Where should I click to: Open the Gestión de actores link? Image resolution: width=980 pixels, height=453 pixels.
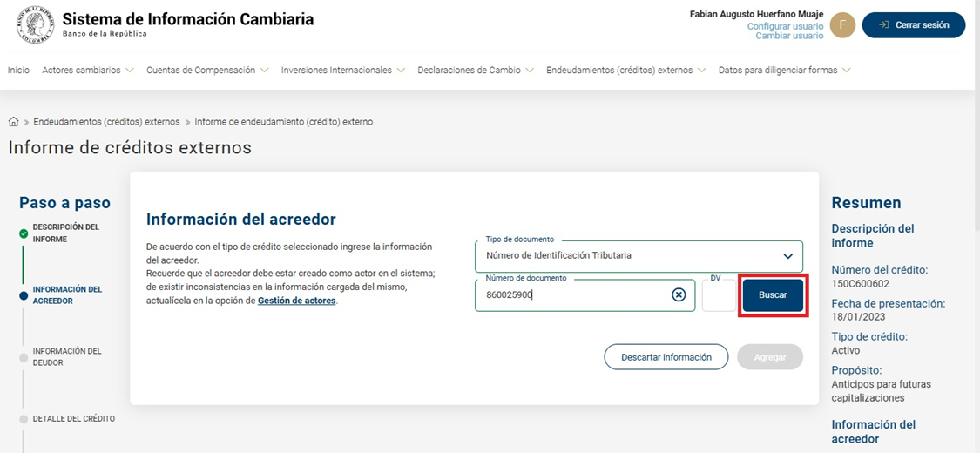[296, 301]
